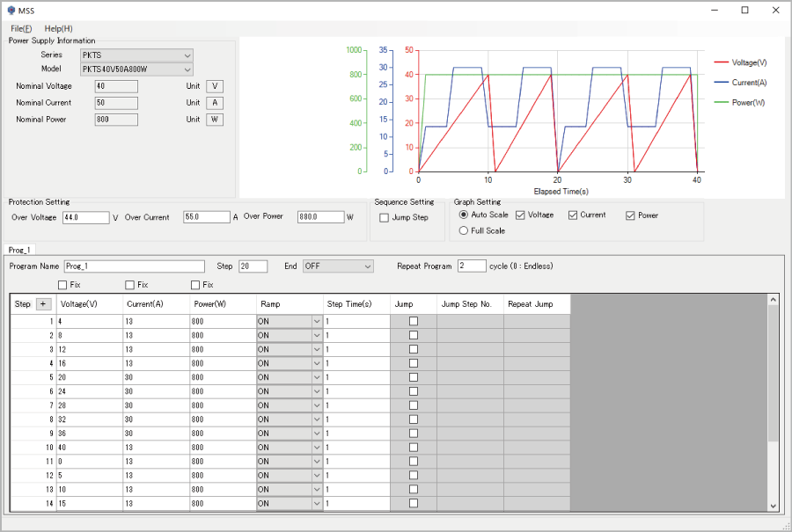
Task: Click the Unit V button for voltage
Action: click(x=214, y=86)
